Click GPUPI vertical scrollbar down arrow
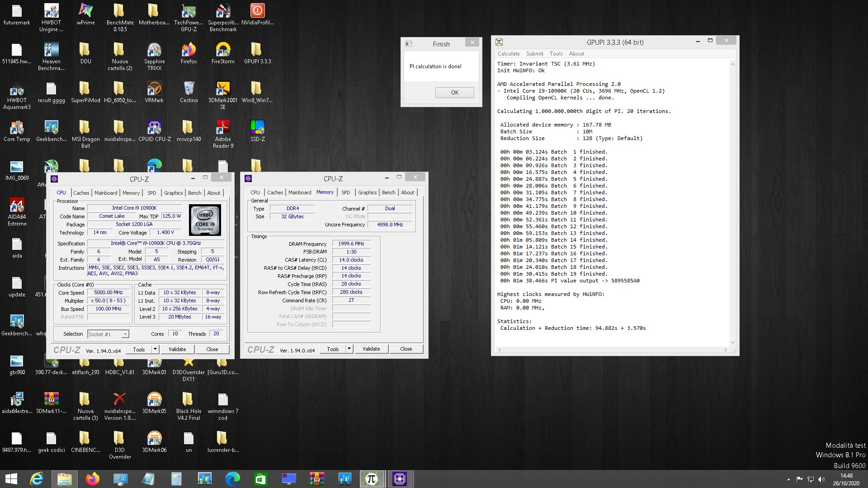868x488 pixels. point(733,343)
